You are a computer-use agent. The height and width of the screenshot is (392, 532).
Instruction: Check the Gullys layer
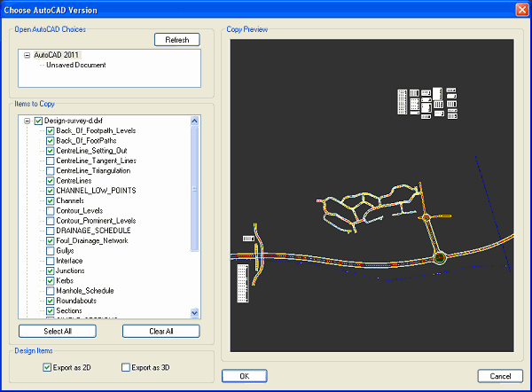coord(51,251)
